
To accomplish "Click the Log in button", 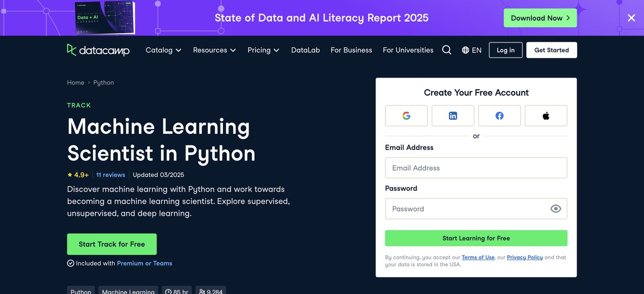I will [x=506, y=50].
